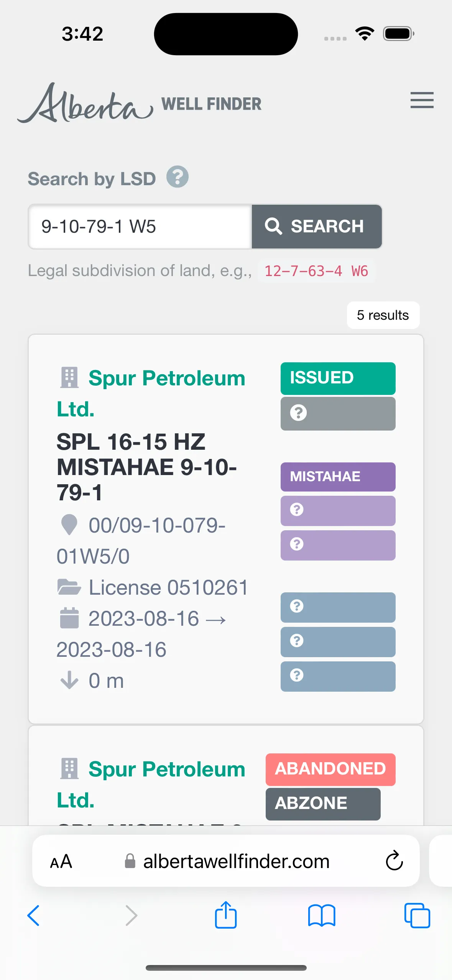The width and height of the screenshot is (452, 980).
Task: Open Safari bookmarks
Action: point(321,916)
